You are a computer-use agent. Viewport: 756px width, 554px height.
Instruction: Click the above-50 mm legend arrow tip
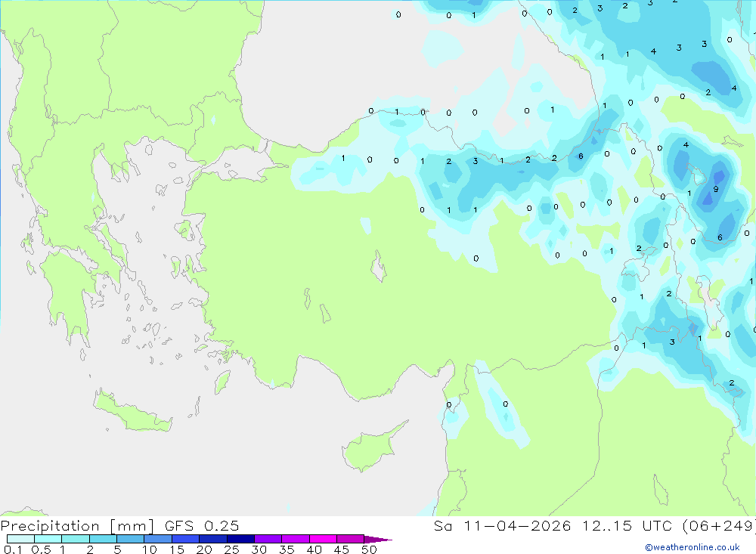(x=379, y=540)
